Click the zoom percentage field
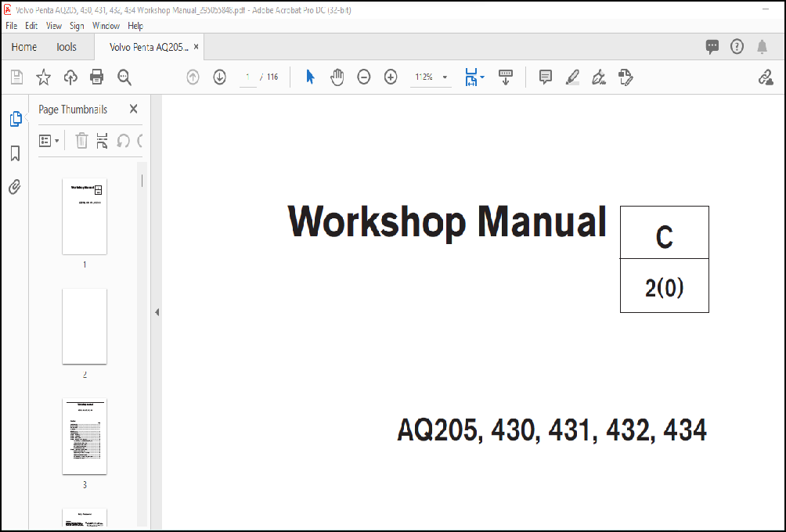The height and width of the screenshot is (532, 786). point(424,77)
